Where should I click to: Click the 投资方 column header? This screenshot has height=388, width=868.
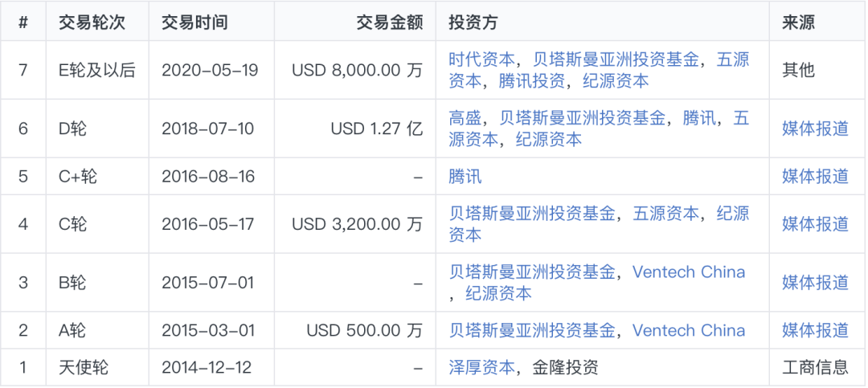click(x=473, y=22)
